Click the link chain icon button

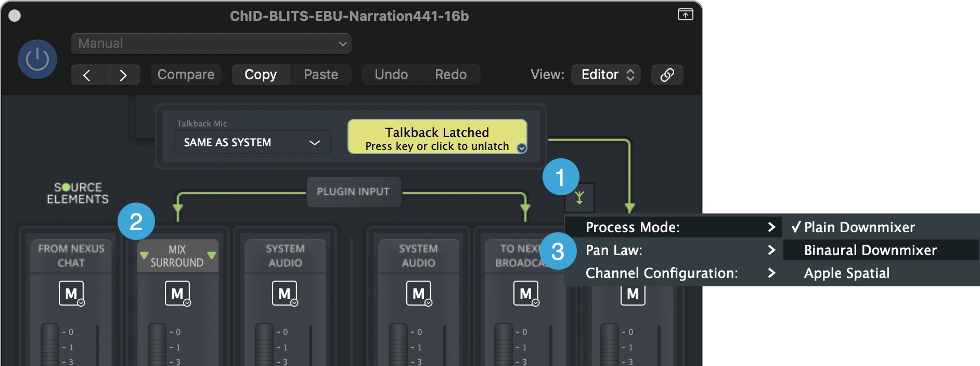[667, 75]
